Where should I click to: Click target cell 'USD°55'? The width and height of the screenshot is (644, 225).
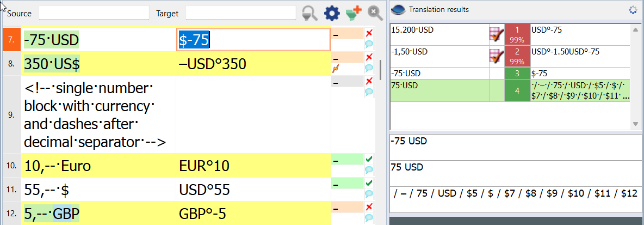(253, 190)
